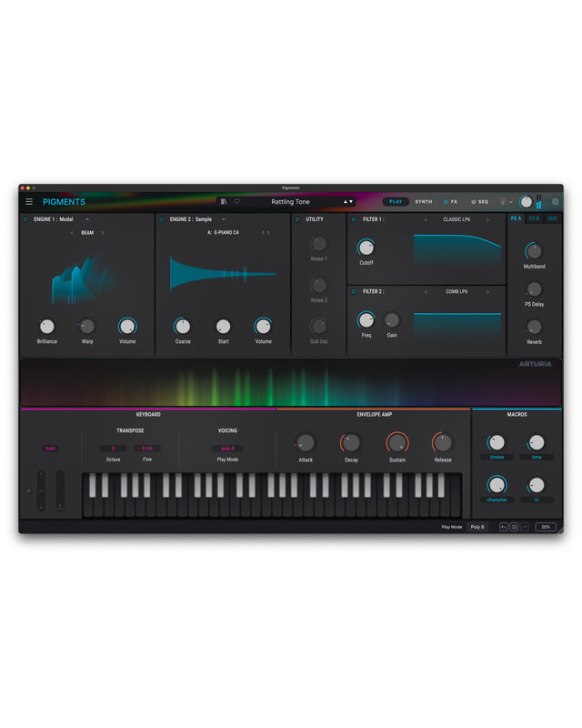This screenshot has width=582, height=728.
Task: Toggle the keyboard hold button
Action: (50, 448)
